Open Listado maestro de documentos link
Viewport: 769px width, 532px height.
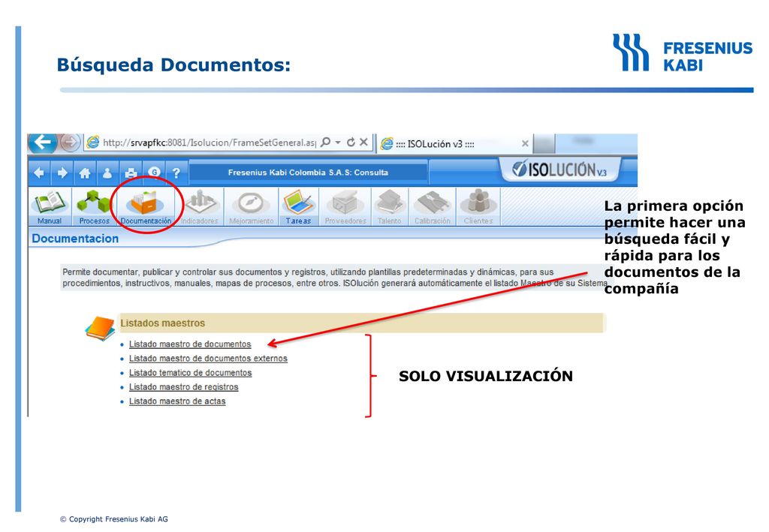click(190, 344)
